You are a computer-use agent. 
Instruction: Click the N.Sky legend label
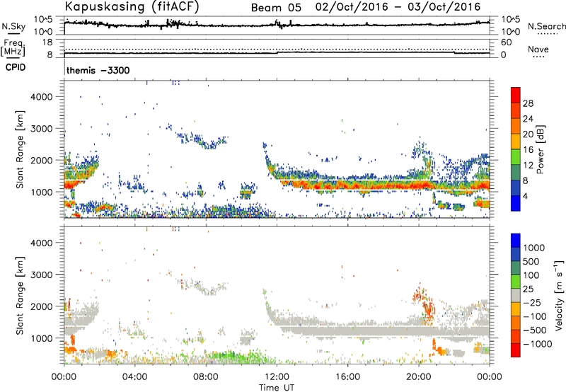click(13, 26)
